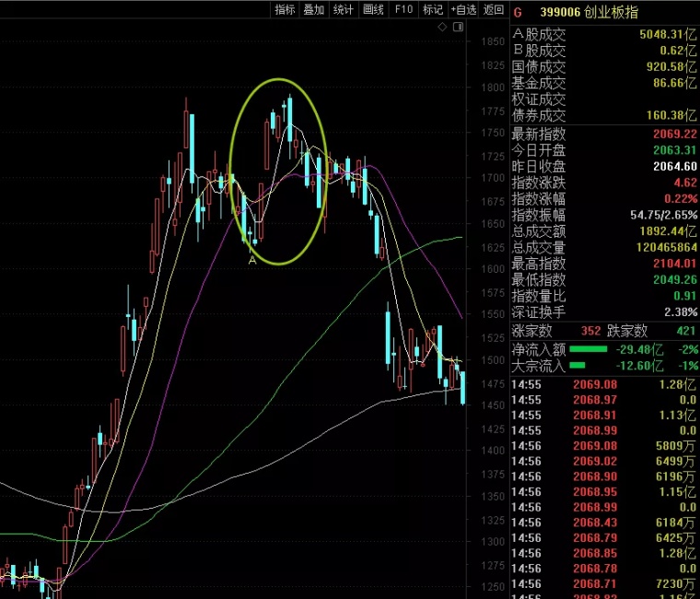Select tick price 2068.78

click(x=595, y=569)
